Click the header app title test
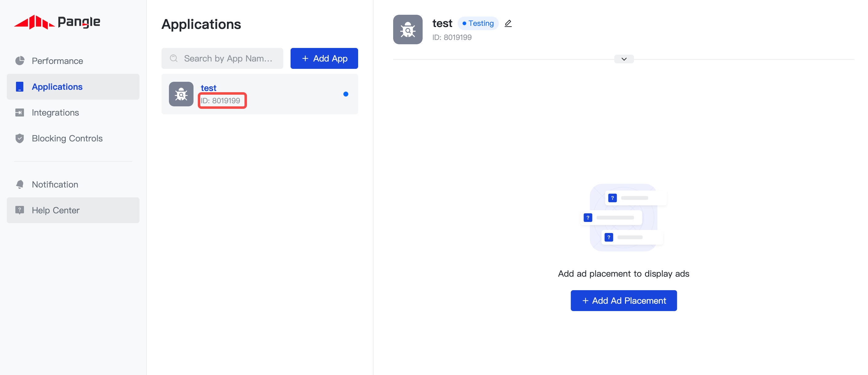 point(442,23)
